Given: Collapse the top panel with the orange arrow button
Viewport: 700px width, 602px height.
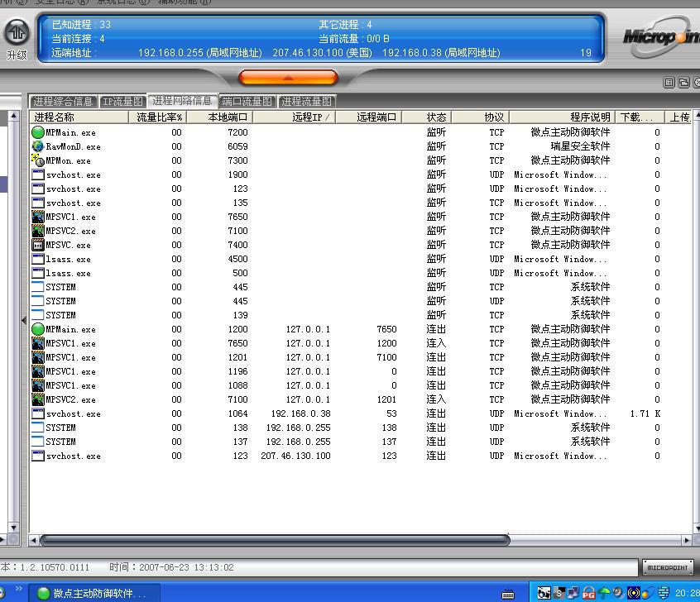Looking at the screenshot, I should [289, 77].
